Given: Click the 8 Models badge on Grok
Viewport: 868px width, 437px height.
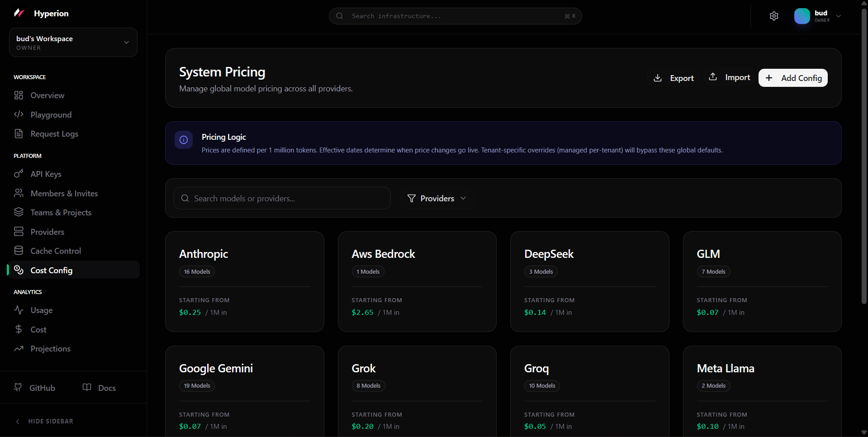Looking at the screenshot, I should (x=368, y=386).
